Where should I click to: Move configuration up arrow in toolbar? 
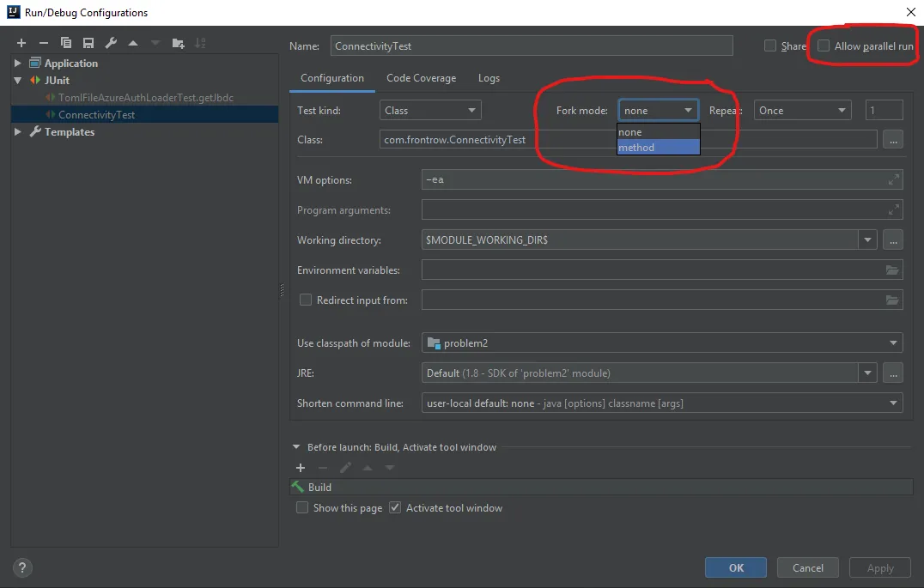tap(133, 43)
